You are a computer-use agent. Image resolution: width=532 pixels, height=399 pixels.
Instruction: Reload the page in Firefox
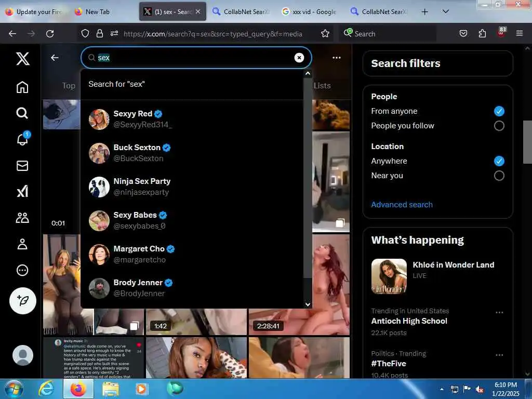click(50, 34)
